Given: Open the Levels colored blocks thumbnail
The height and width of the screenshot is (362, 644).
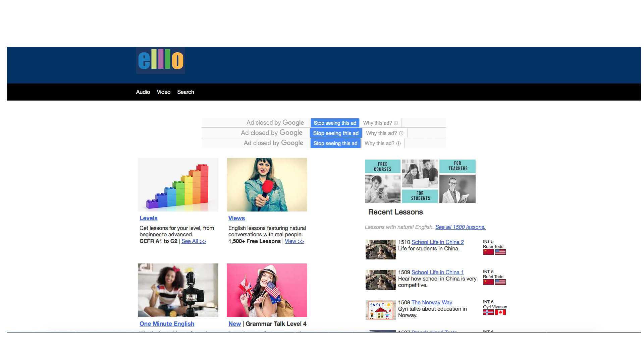Looking at the screenshot, I should tap(178, 185).
